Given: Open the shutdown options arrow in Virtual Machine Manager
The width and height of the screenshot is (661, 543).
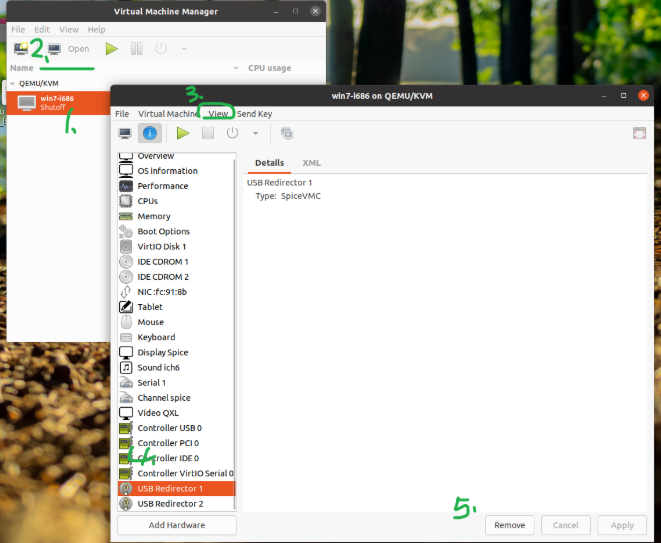Looking at the screenshot, I should click(x=184, y=49).
